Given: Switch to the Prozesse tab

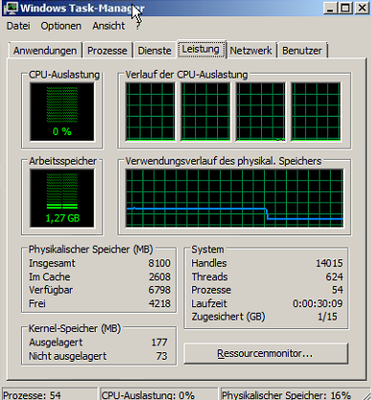Looking at the screenshot, I should point(107,51).
